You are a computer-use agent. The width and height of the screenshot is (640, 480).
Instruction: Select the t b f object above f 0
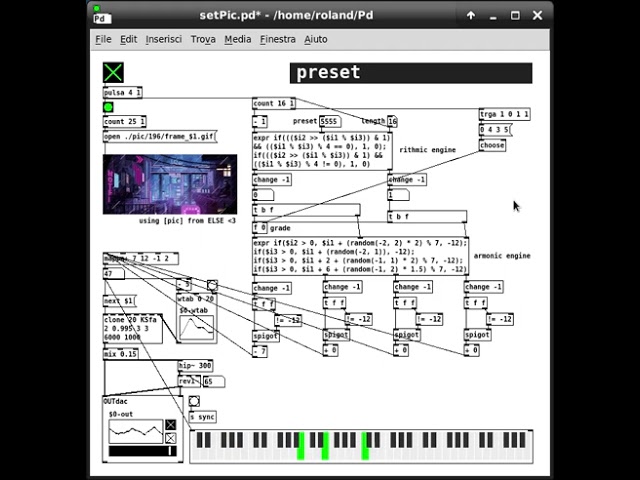click(306, 210)
